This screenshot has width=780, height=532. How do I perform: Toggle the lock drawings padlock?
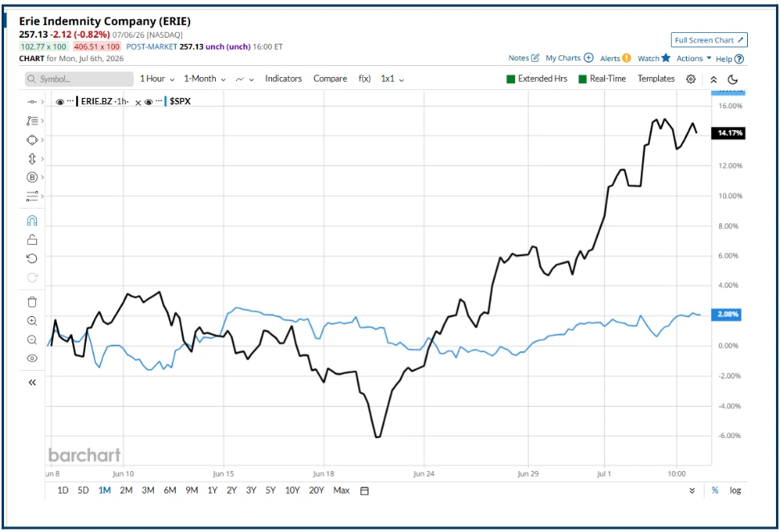[x=32, y=240]
